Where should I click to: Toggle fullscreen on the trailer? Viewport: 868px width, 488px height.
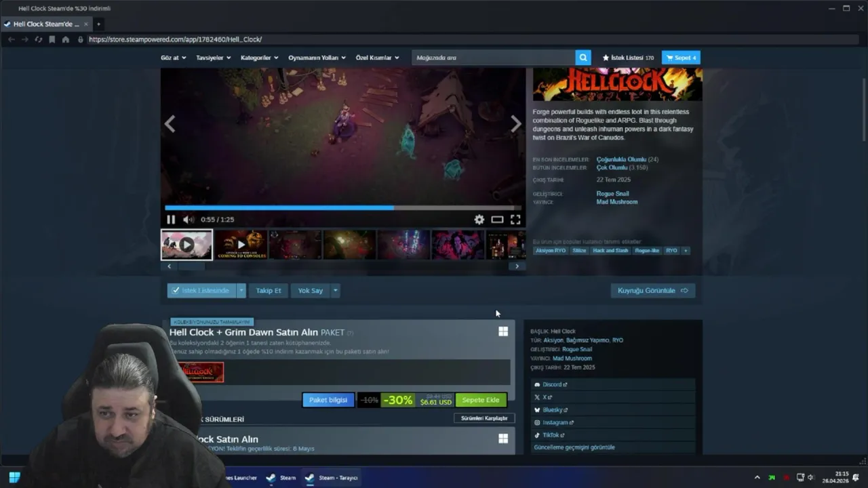[515, 220]
